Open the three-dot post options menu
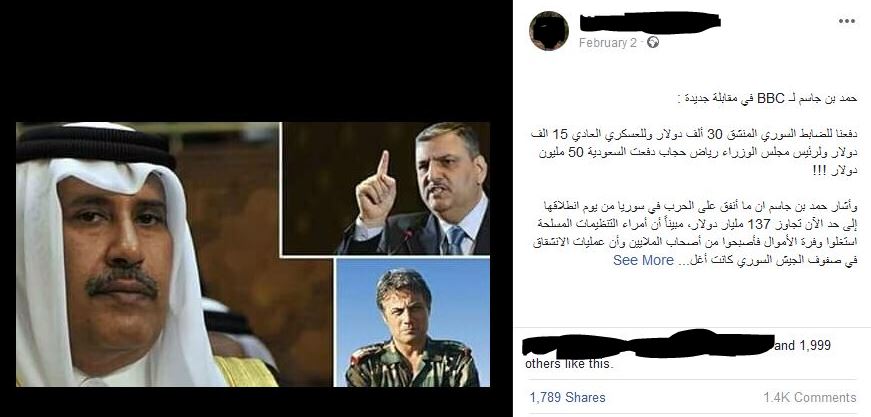The image size is (871, 417). (847, 21)
